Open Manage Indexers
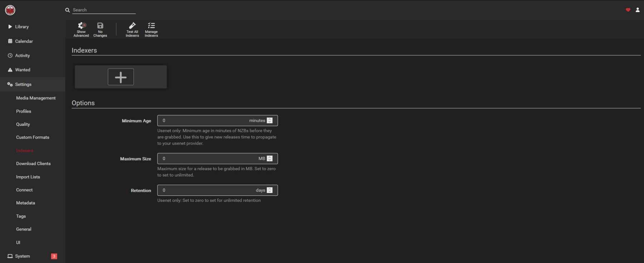644x263 pixels. [x=151, y=29]
